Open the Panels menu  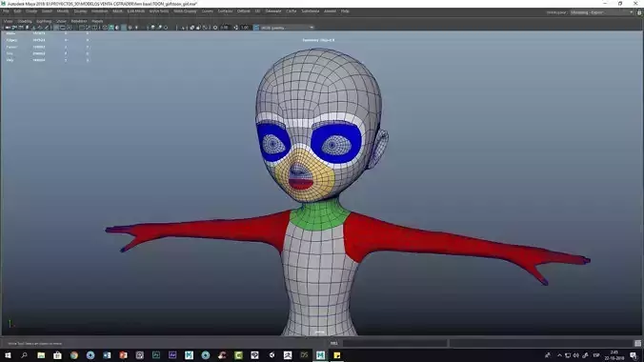tap(97, 21)
